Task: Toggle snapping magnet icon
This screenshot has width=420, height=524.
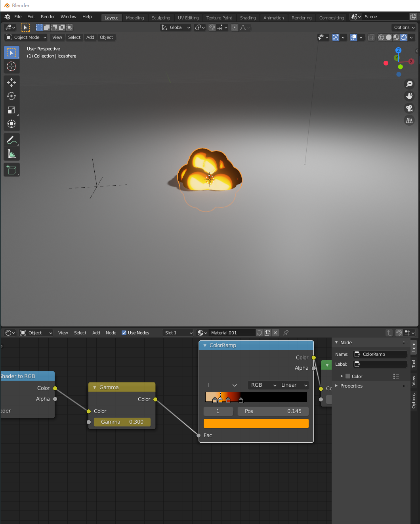Action: point(212,27)
